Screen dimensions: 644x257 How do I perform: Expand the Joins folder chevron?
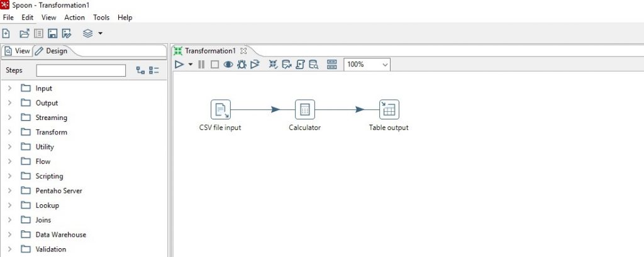coord(10,220)
